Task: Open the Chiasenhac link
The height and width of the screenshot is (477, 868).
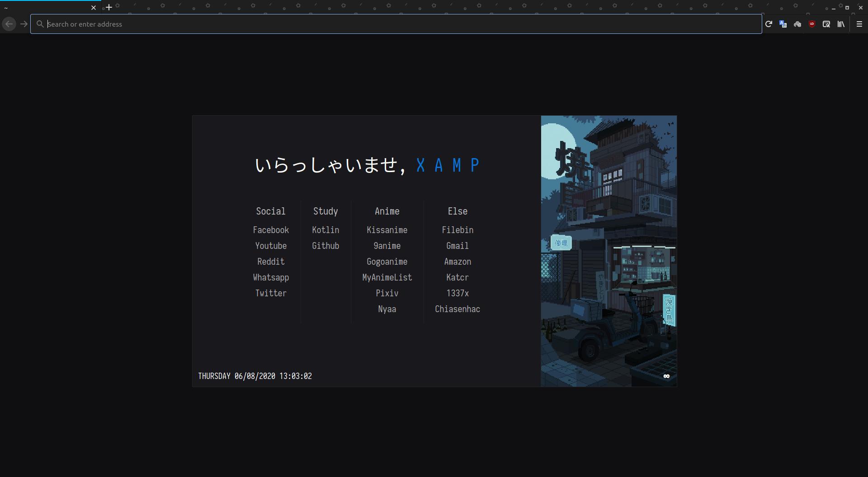Action: (458, 309)
